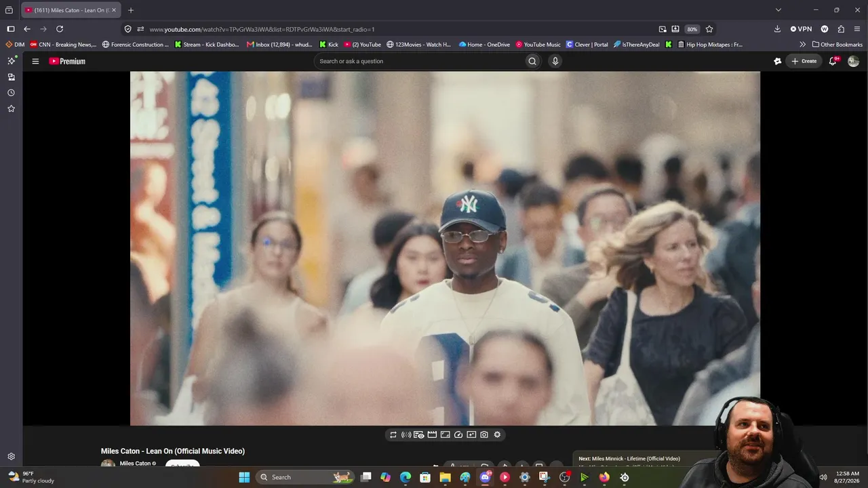Open sidebar settings gear
The width and height of the screenshot is (868, 488).
(11, 457)
